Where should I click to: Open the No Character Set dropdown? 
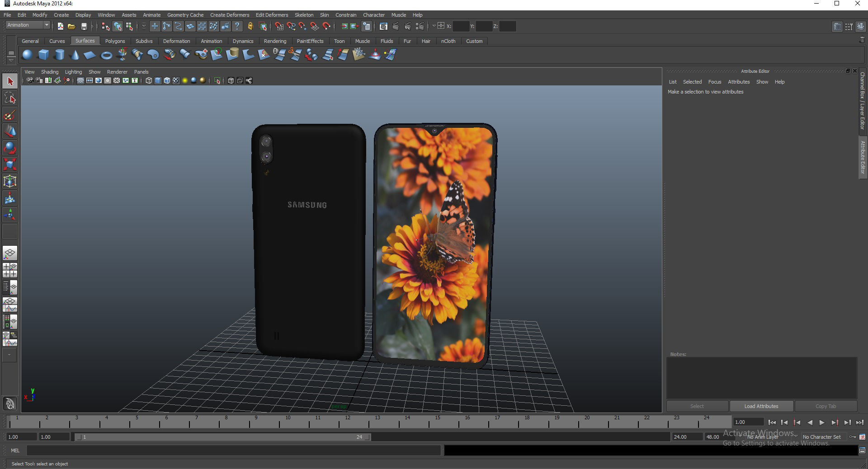coord(822,437)
